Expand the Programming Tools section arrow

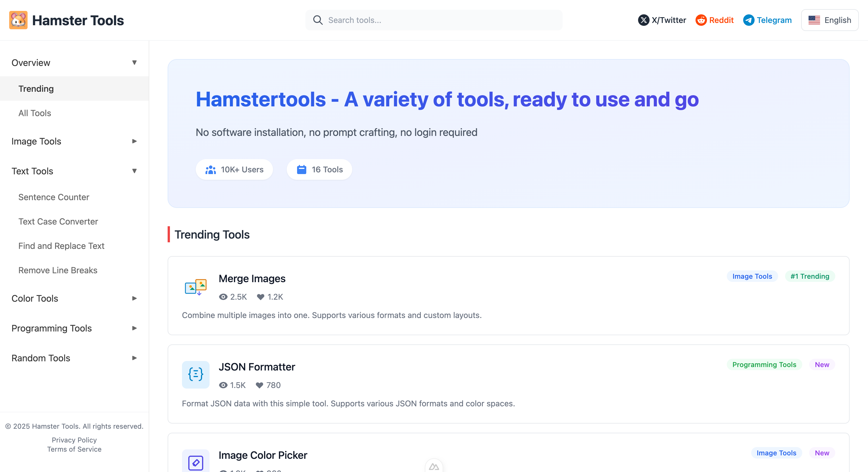pos(134,328)
